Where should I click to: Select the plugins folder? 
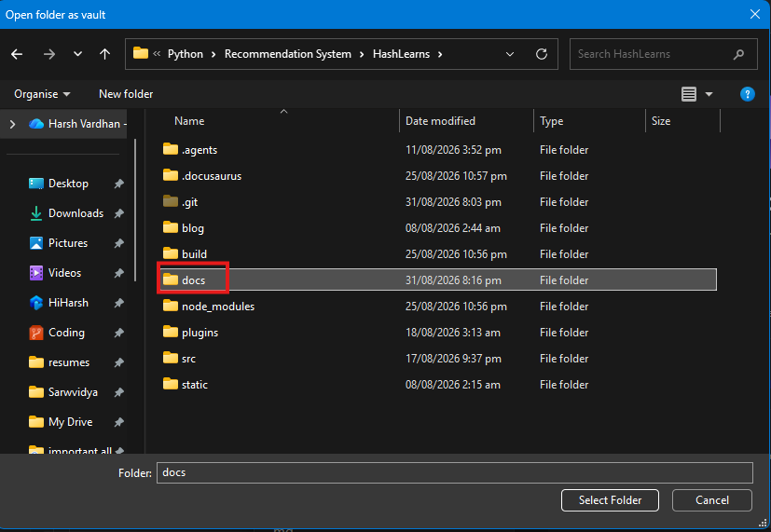190,332
